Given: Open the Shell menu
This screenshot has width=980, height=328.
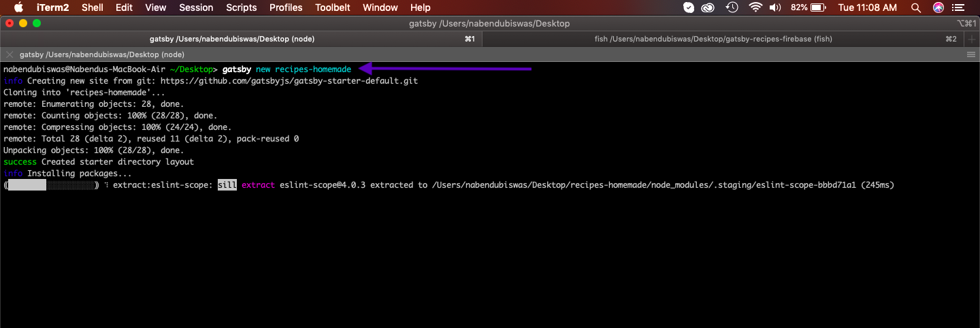Looking at the screenshot, I should (93, 7).
